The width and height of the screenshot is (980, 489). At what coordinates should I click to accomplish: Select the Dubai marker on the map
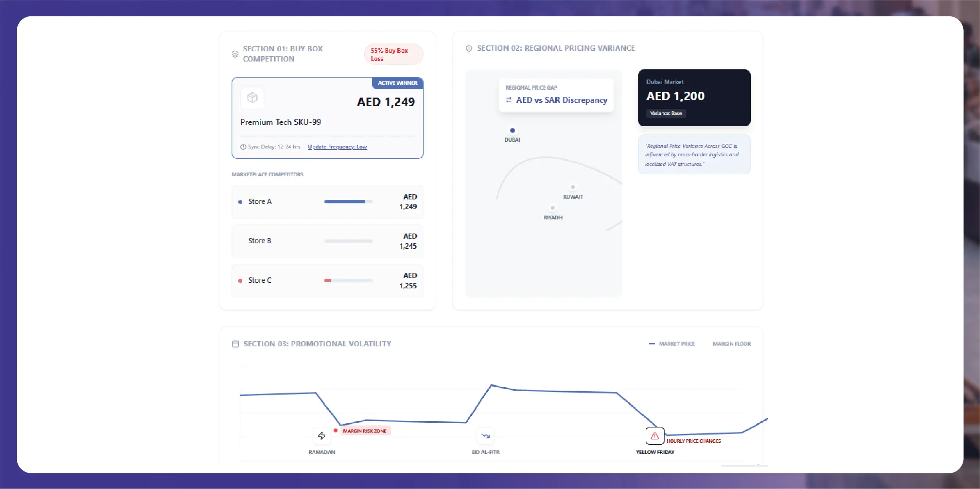pos(513,130)
